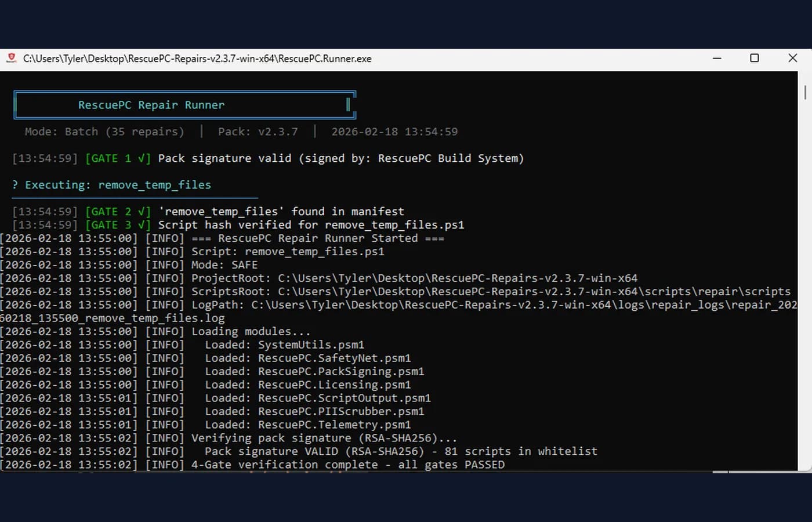Click the ProjectRoot path log line
Screen dimensions: 812x522
tap(319, 278)
